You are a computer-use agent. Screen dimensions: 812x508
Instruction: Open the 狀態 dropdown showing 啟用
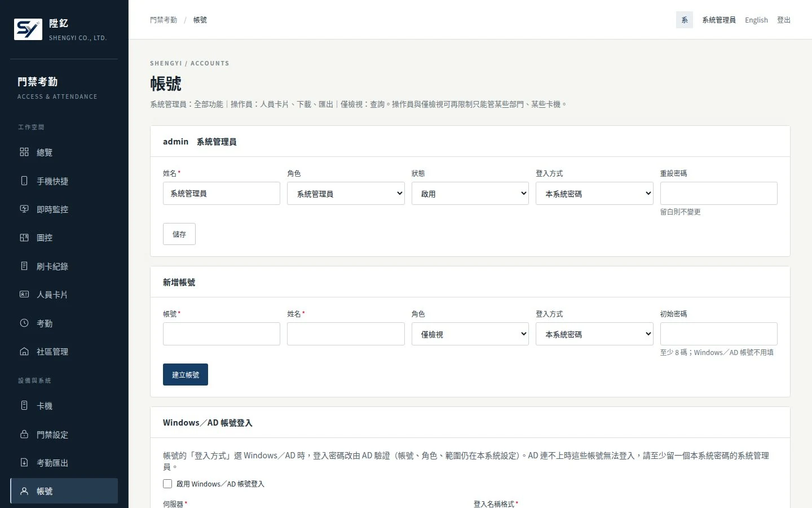pos(470,193)
